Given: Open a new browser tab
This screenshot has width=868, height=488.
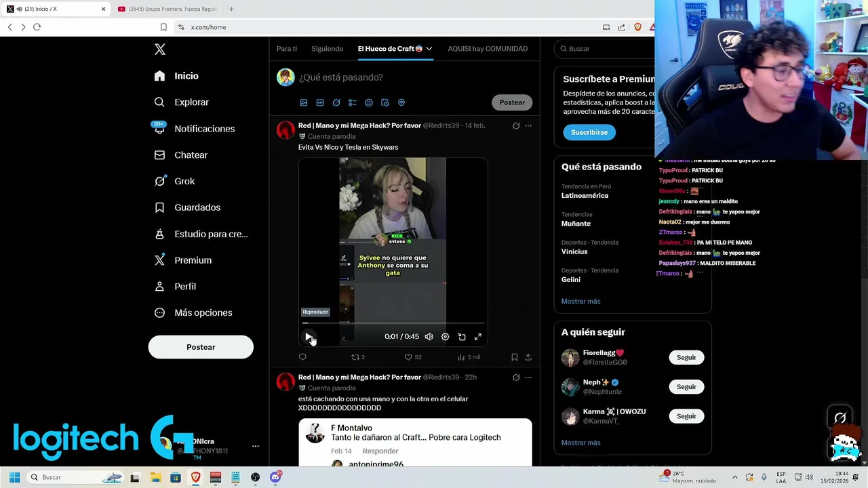Looking at the screenshot, I should (231, 9).
